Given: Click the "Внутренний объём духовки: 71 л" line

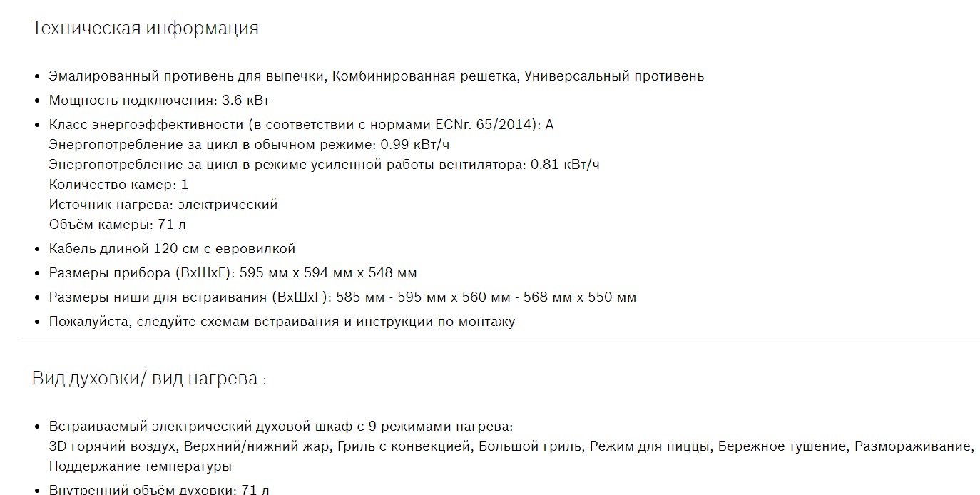Looking at the screenshot, I should point(158,490).
